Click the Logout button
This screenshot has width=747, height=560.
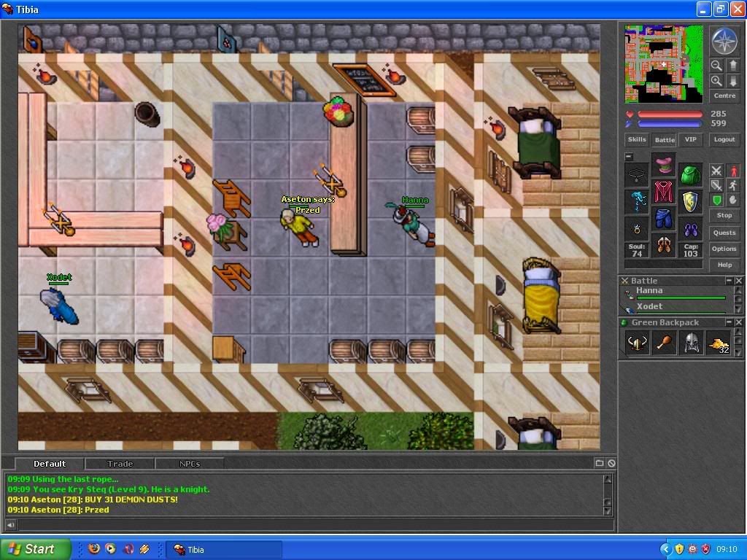pyautogui.click(x=724, y=139)
